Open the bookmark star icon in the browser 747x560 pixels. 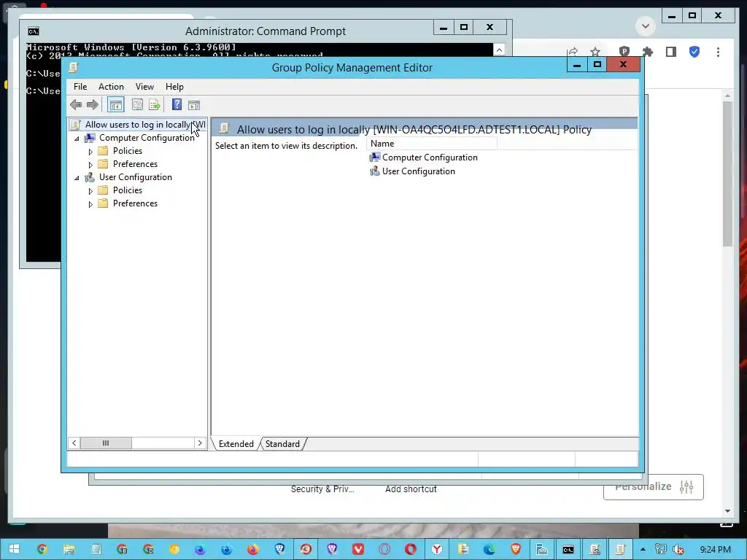pos(595,52)
